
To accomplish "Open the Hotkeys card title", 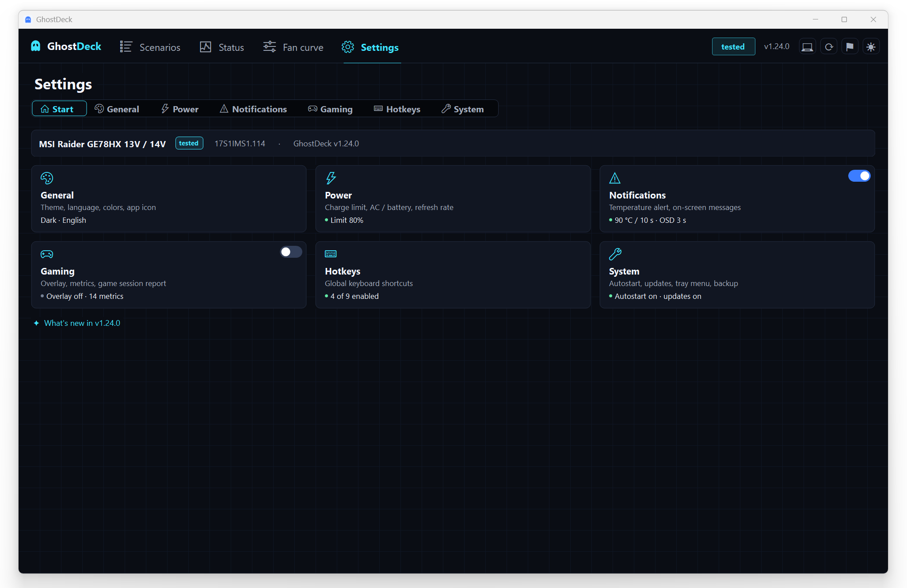I will point(343,271).
